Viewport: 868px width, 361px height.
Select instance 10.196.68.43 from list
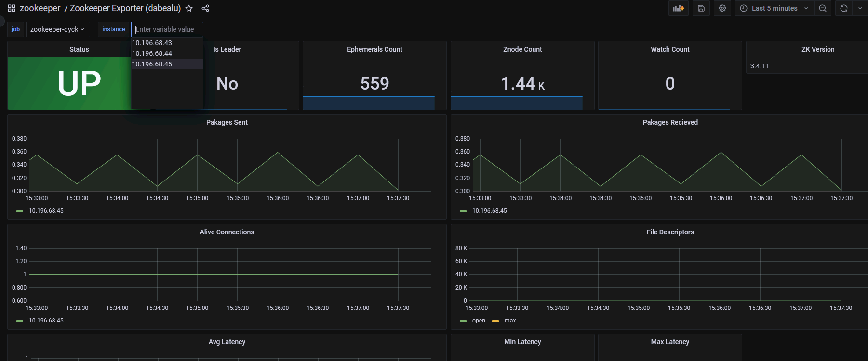(152, 43)
